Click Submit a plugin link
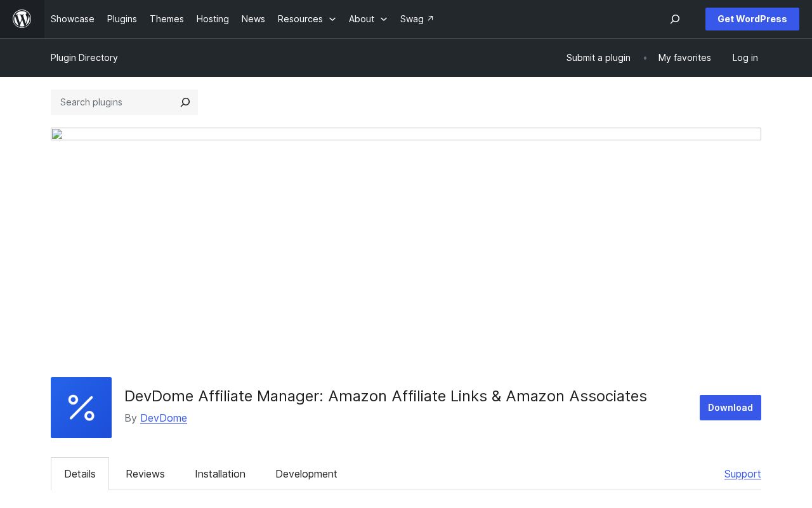812x508 pixels. click(598, 58)
